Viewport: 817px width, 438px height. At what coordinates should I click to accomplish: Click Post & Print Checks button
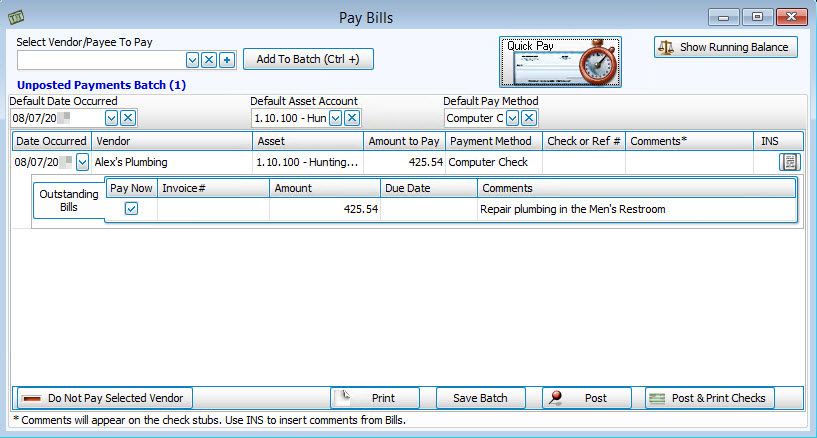tap(709, 398)
